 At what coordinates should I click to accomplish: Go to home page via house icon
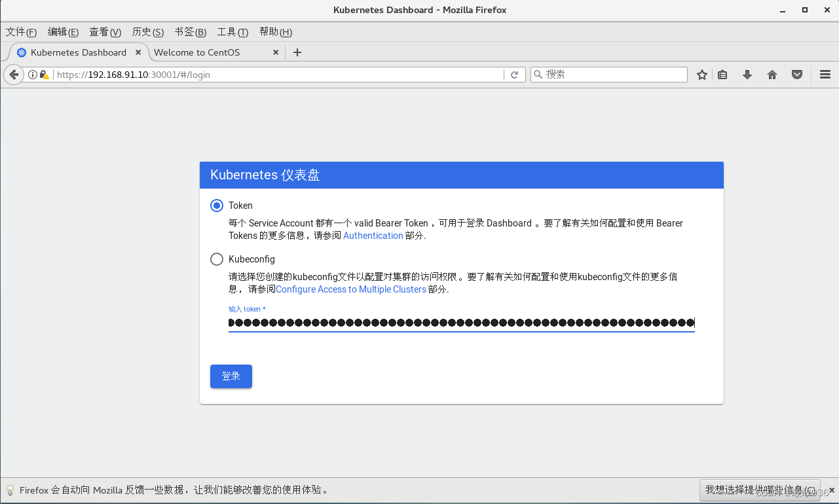(x=772, y=75)
